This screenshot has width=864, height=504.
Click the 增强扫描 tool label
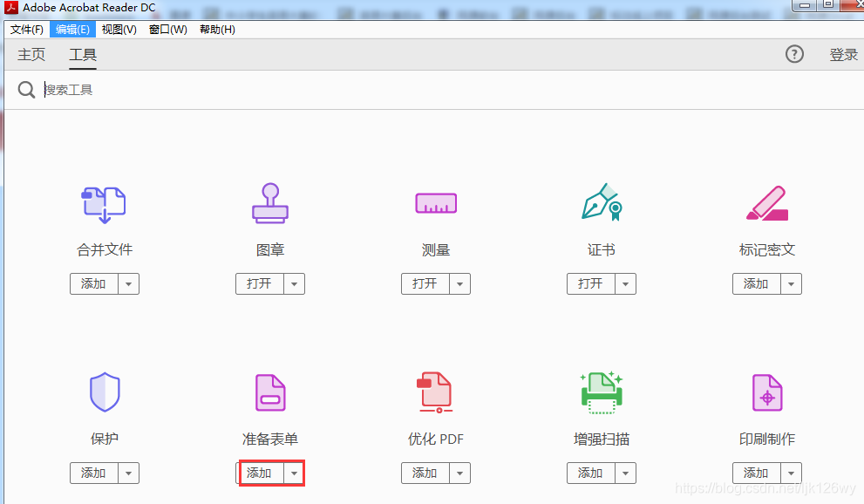click(602, 439)
